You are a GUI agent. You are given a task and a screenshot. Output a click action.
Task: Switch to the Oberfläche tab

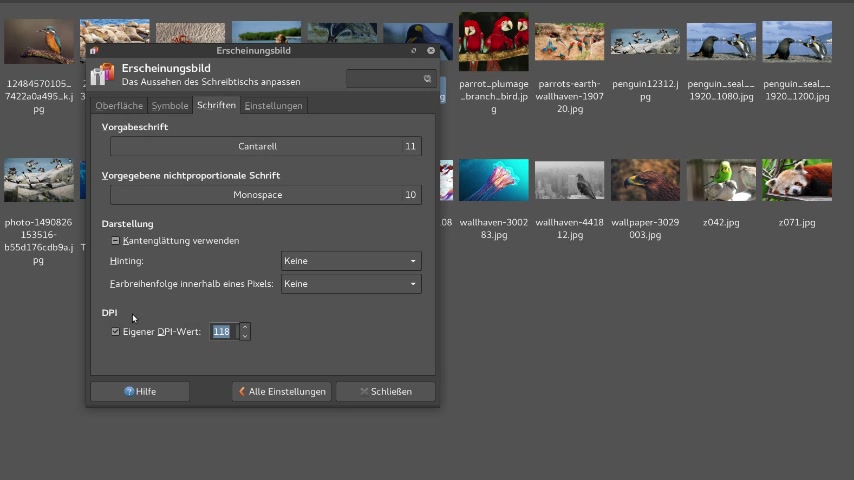pos(119,106)
